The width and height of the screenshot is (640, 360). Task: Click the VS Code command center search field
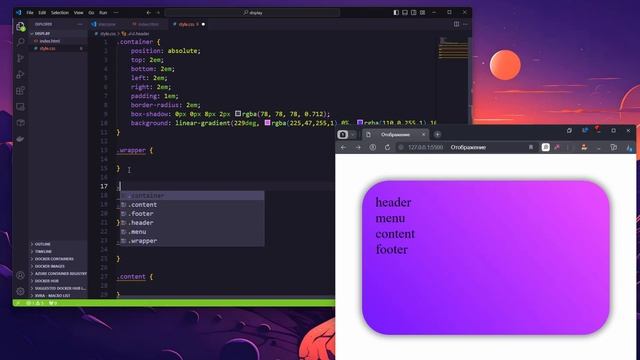pos(252,13)
